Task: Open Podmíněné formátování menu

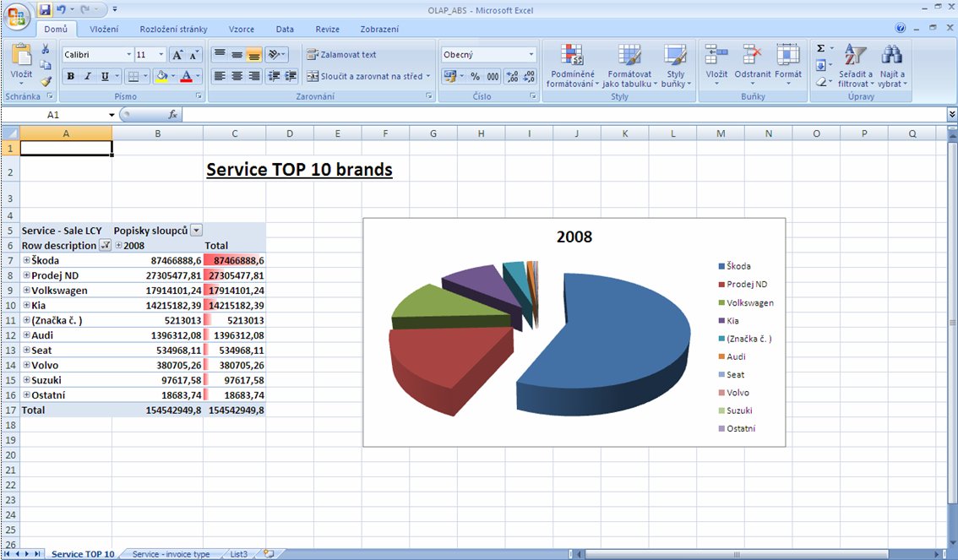Action: pos(573,66)
